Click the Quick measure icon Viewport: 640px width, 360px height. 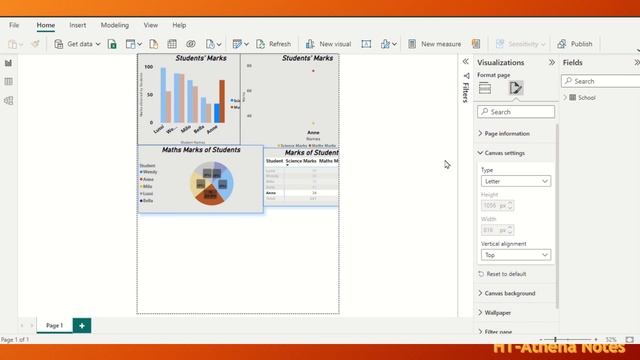tap(476, 44)
